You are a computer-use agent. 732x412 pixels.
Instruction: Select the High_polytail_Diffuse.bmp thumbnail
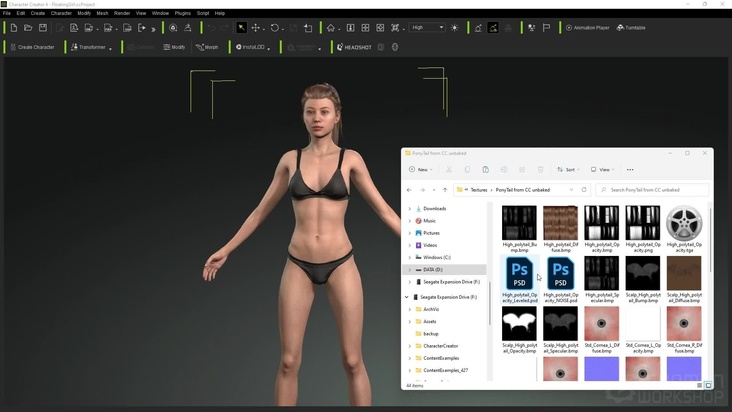pos(560,224)
